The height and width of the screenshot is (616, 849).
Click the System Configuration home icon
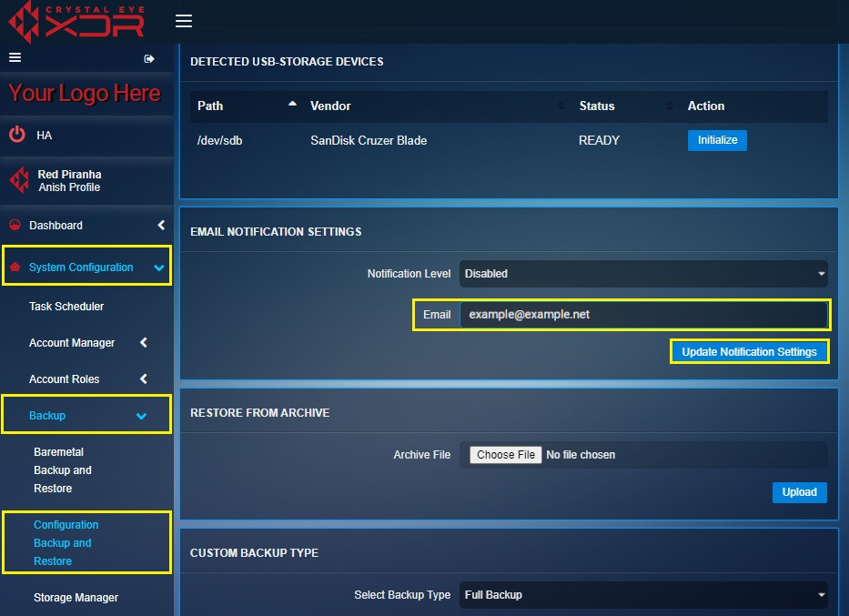pyautogui.click(x=15, y=267)
